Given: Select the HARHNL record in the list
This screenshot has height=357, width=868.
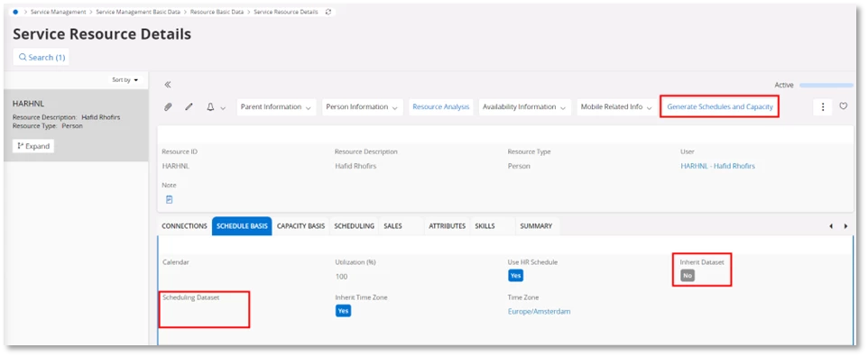Looking at the screenshot, I should tap(76, 125).
